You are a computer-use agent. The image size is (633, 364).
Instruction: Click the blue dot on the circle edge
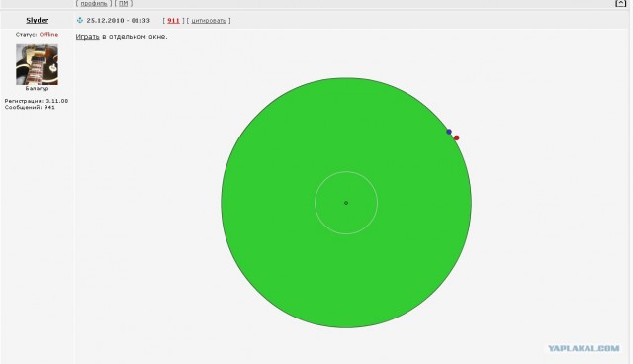pyautogui.click(x=449, y=132)
